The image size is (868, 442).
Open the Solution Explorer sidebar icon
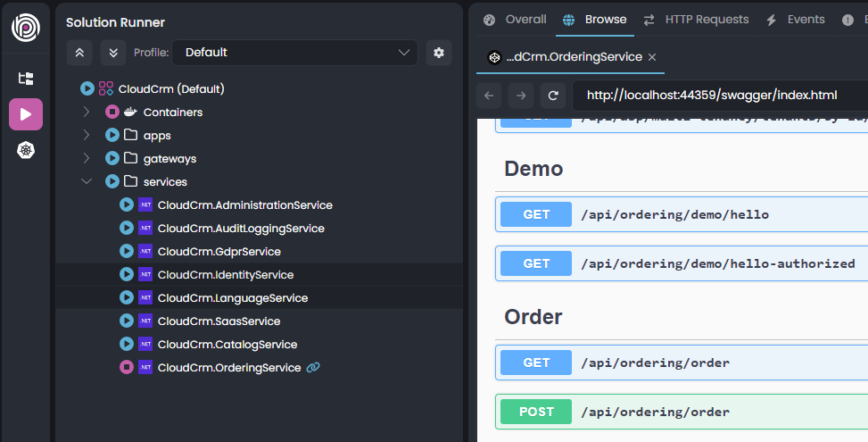click(x=26, y=79)
